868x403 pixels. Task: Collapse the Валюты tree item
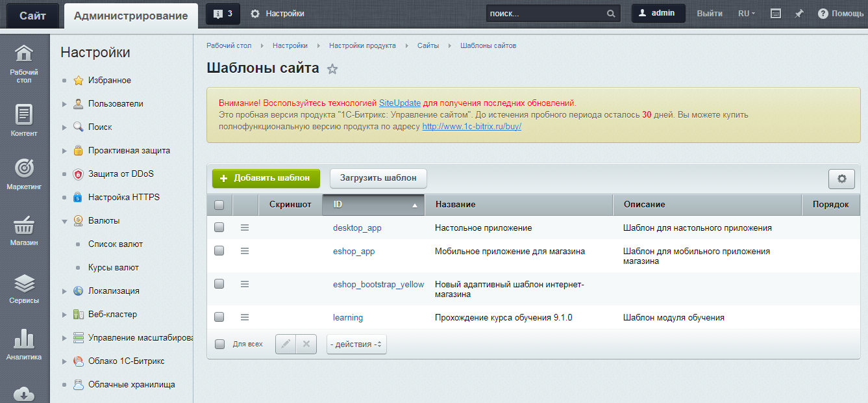(x=64, y=221)
